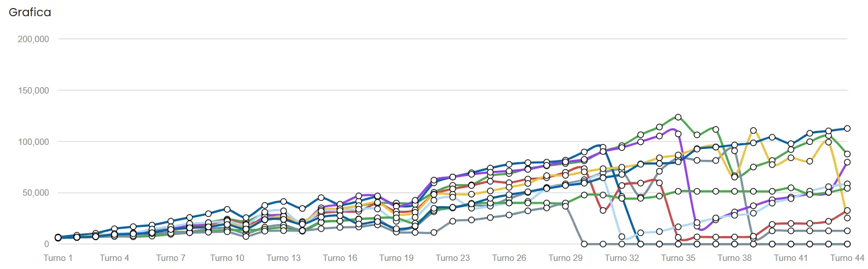This screenshot has width=868, height=269.
Task: Click the Turno 16 axis label
Action: pos(340,258)
